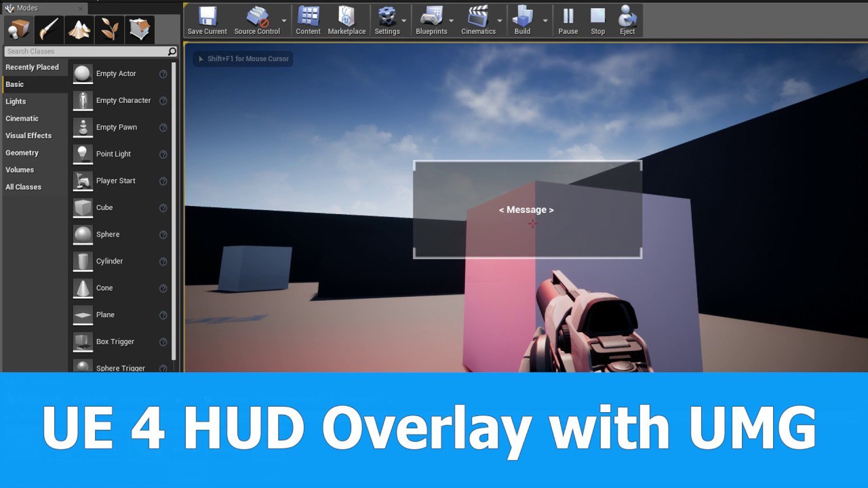Select the Sphere item
The height and width of the screenshot is (488, 868).
pos(121,235)
